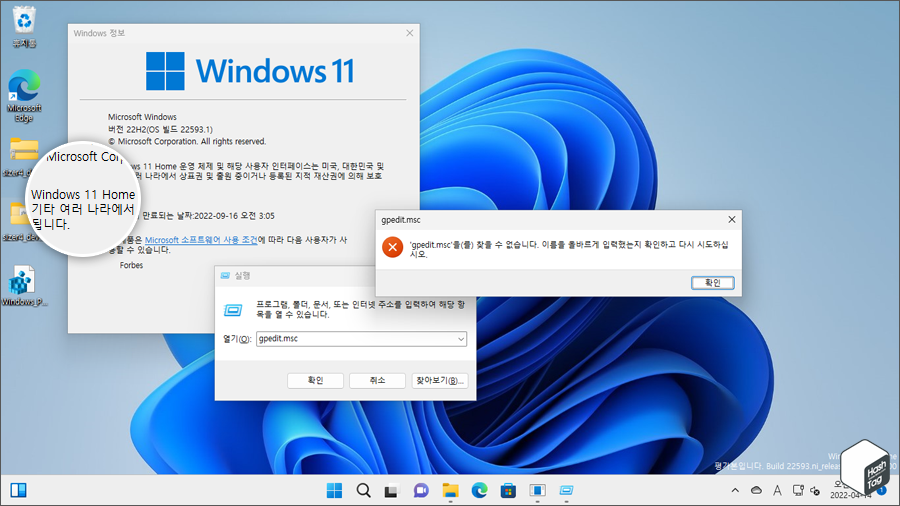Open the volume tray icon
The width and height of the screenshot is (900, 506).
pyautogui.click(x=814, y=490)
